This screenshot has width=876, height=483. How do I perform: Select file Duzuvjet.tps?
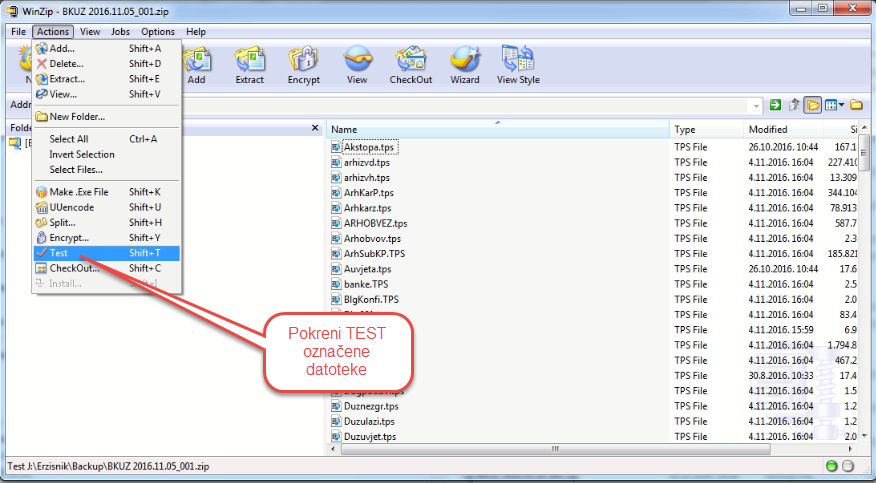pos(370,437)
